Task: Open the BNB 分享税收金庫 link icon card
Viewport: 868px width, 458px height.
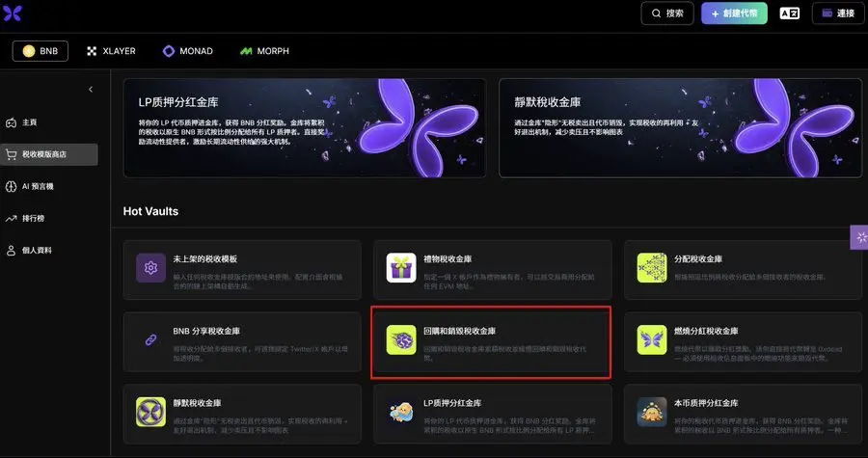Action: coord(242,342)
